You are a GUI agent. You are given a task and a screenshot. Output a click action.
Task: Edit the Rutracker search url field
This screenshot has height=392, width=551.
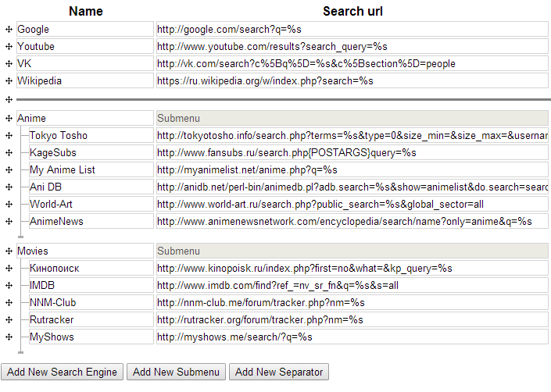[352, 320]
